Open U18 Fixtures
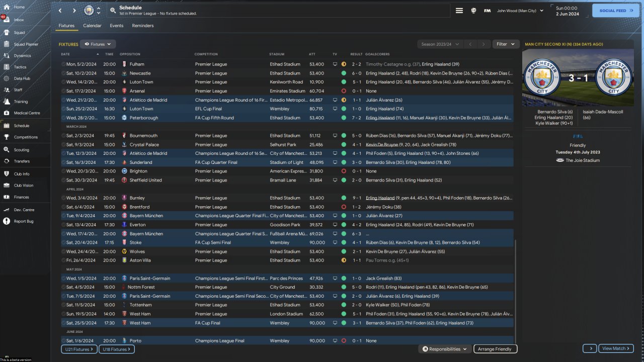Screen dimensions: 644x362 [116, 349]
